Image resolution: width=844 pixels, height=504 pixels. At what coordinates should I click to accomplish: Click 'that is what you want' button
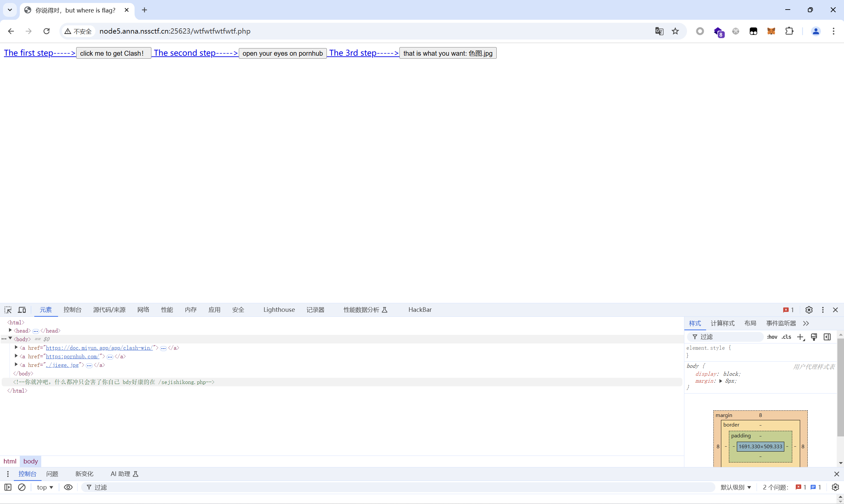pos(448,53)
